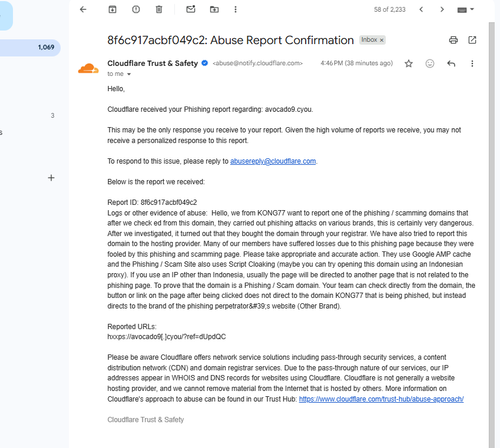
Task: Click the sender name Cloudflare Trust & Safety
Action: [153, 63]
